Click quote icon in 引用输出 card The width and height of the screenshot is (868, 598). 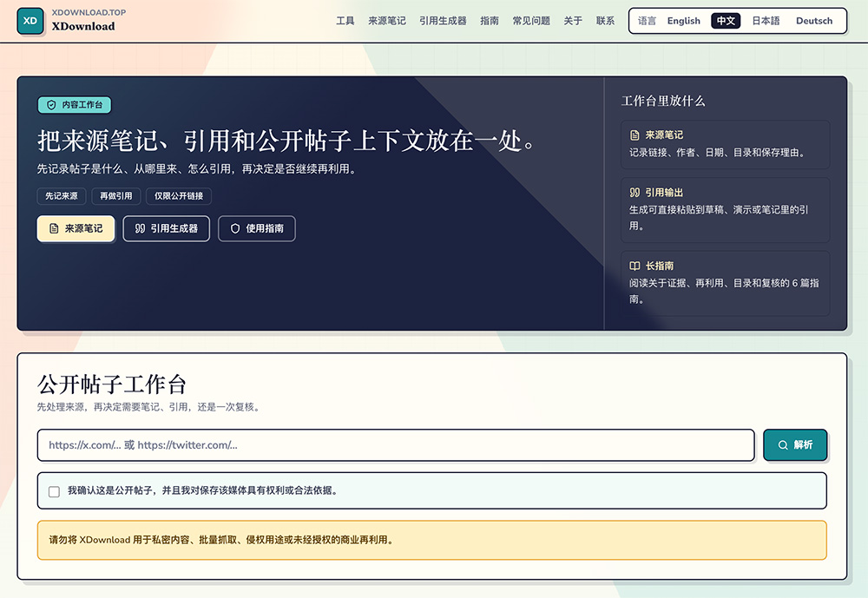(635, 193)
